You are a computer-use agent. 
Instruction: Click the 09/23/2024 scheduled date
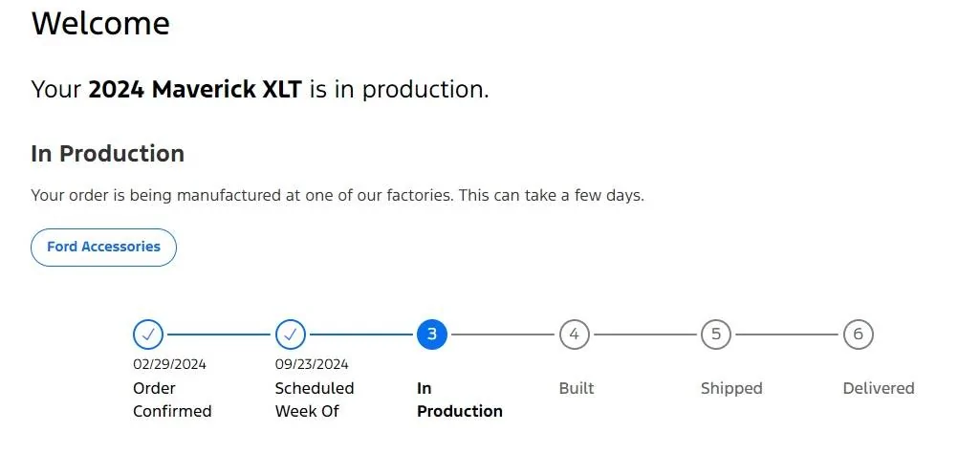(x=312, y=364)
